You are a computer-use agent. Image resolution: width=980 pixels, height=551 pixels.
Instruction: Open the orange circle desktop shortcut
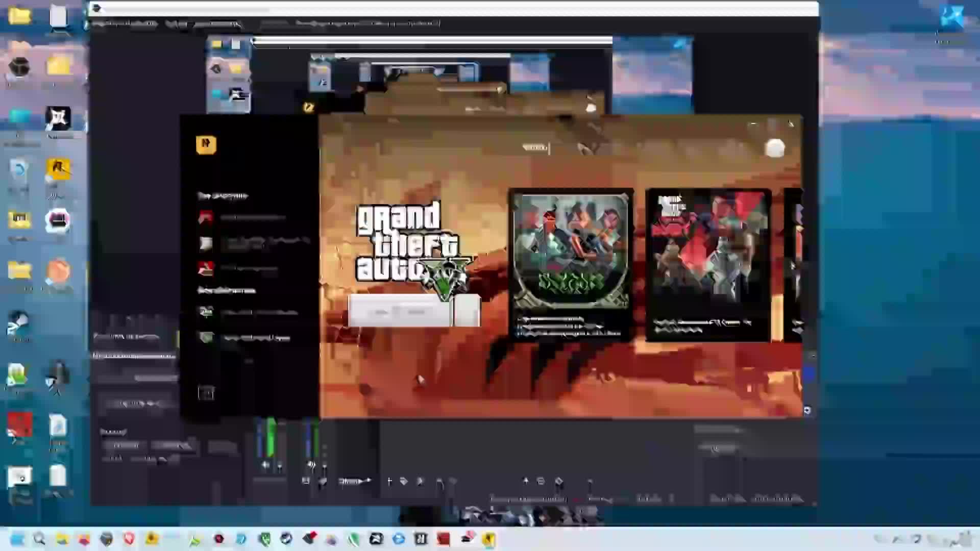point(58,271)
